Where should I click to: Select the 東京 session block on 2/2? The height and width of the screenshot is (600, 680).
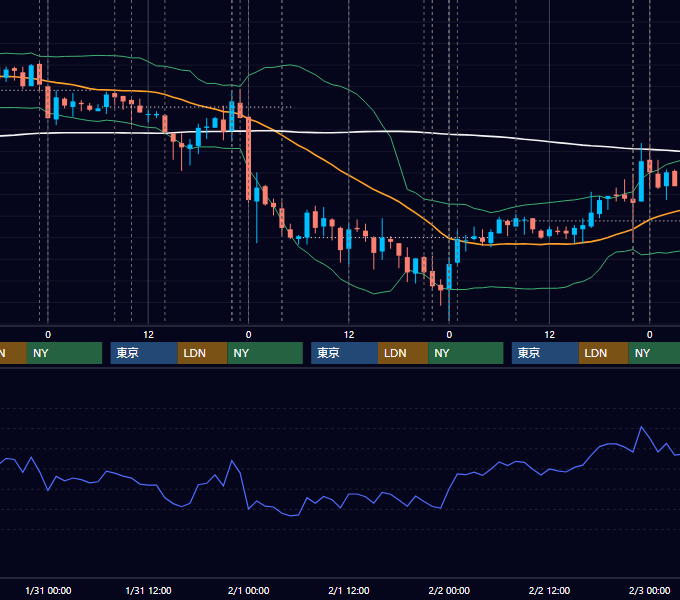(x=545, y=353)
